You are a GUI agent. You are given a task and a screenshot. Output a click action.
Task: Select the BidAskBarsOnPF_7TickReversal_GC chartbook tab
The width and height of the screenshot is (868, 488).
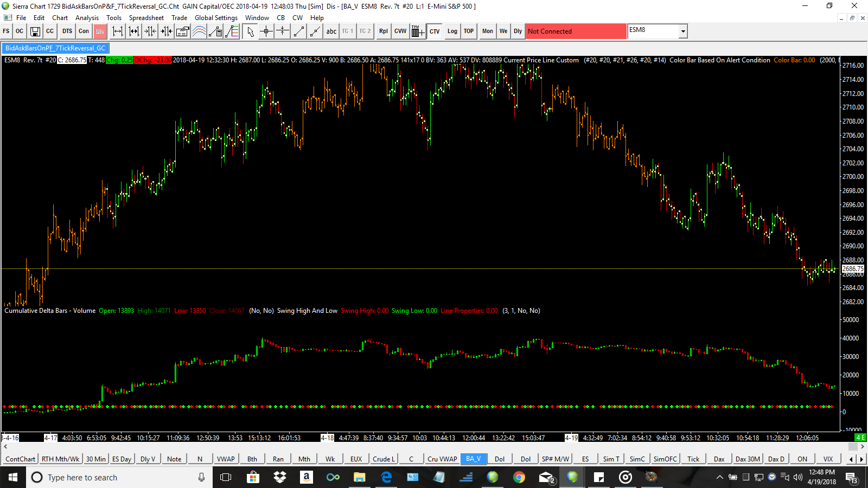tap(55, 48)
